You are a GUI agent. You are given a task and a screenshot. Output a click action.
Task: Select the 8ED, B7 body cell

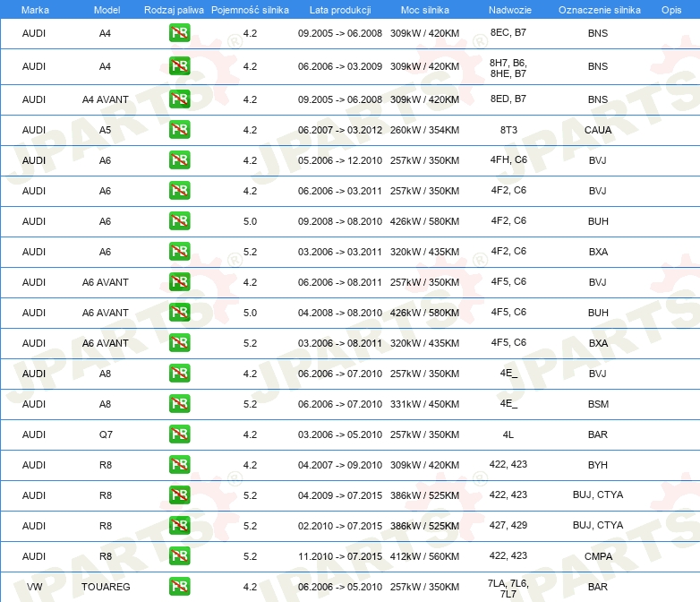(x=508, y=99)
